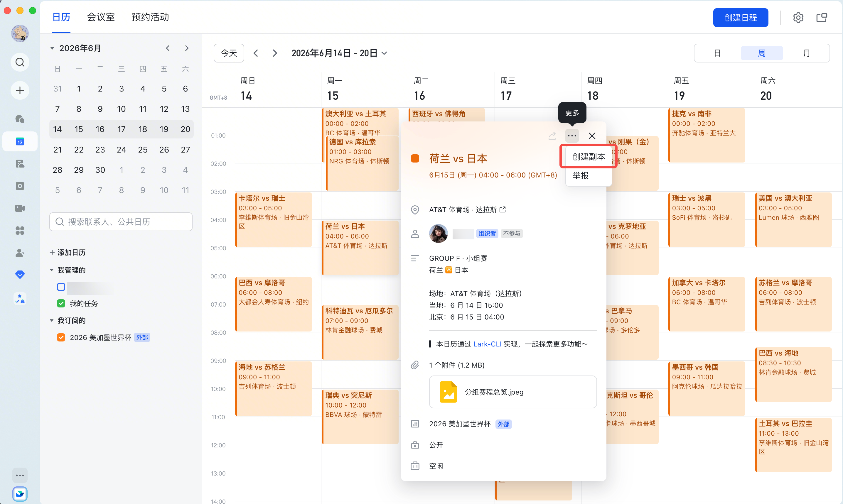This screenshot has width=843, height=504.
Task: Open the star and people icon in sidebar
Action: tap(20, 299)
